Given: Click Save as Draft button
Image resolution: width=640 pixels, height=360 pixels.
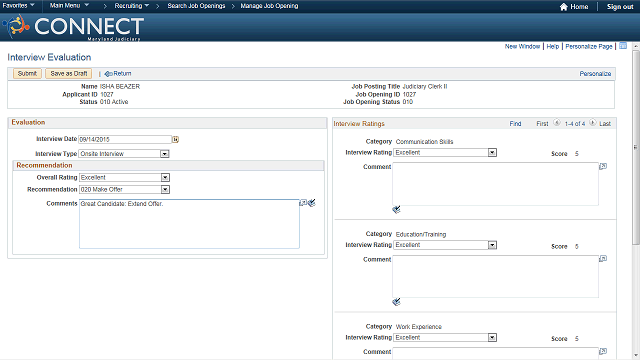Looking at the screenshot, I should [69, 73].
